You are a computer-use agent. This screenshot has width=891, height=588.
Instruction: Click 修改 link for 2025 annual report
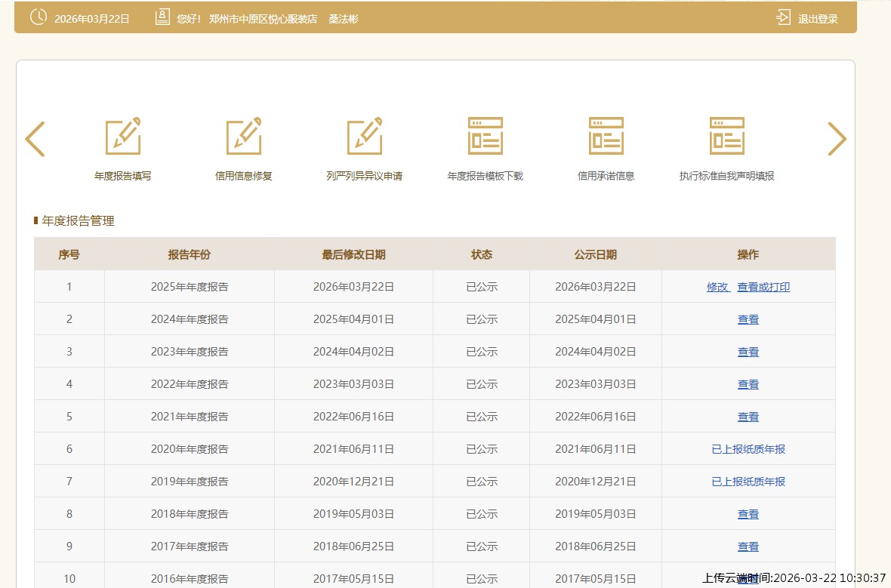pyautogui.click(x=717, y=287)
